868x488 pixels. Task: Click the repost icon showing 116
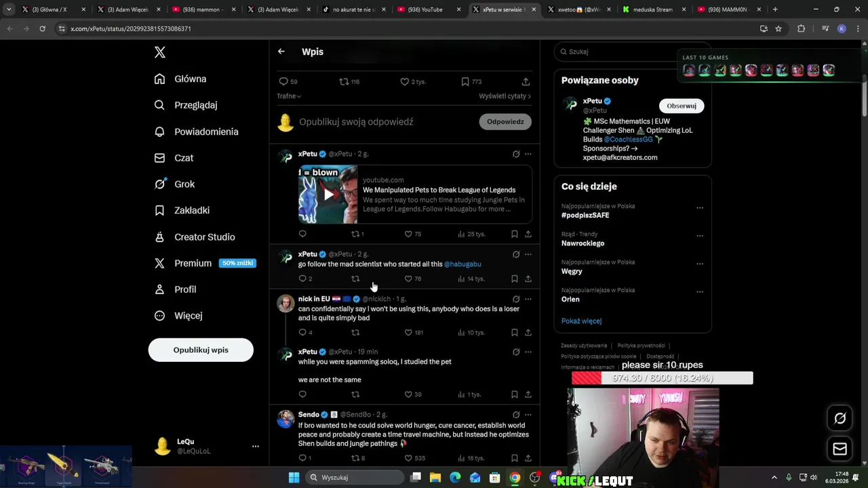pyautogui.click(x=344, y=81)
